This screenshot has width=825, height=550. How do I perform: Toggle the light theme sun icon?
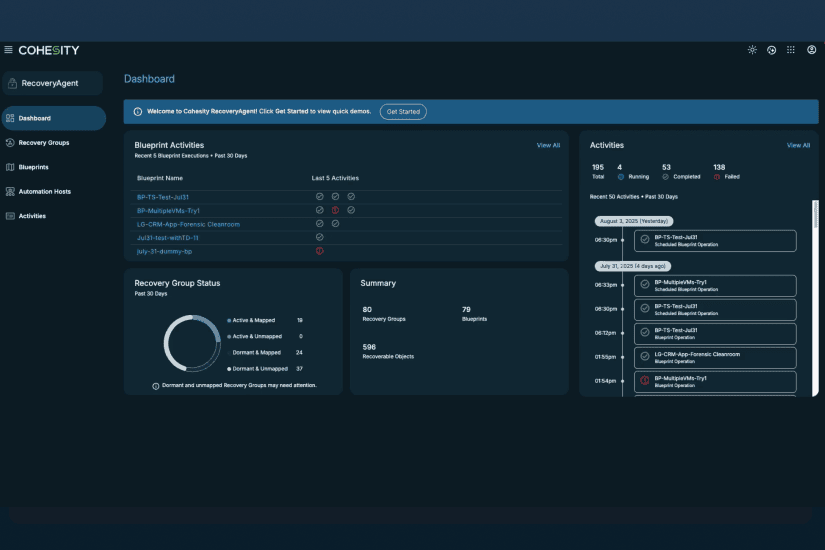(x=752, y=50)
